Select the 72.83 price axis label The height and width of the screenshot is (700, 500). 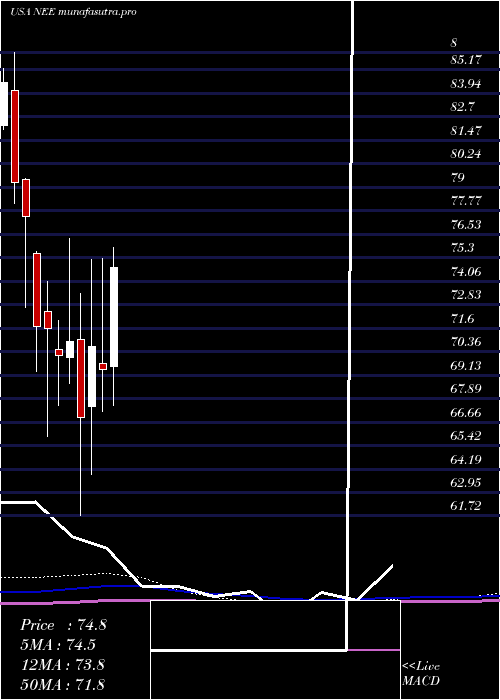[x=466, y=295]
